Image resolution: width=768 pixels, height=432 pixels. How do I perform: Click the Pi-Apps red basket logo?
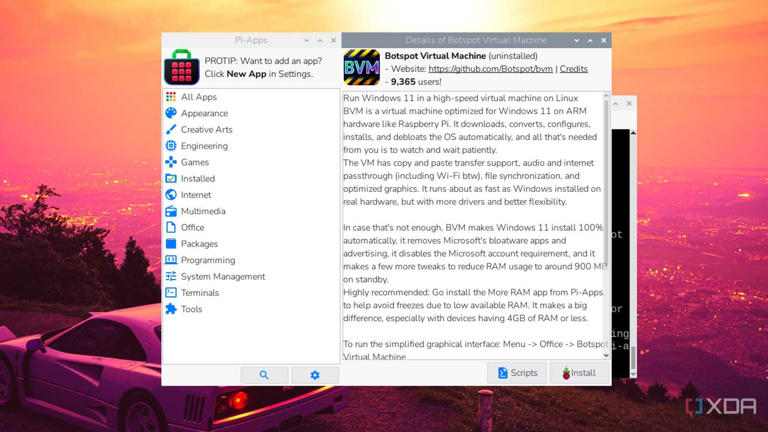(181, 68)
